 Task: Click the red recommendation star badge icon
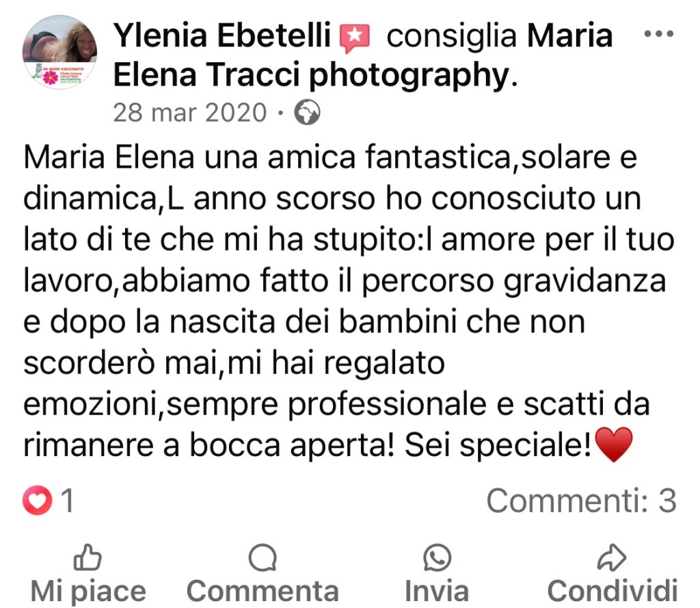(x=355, y=37)
